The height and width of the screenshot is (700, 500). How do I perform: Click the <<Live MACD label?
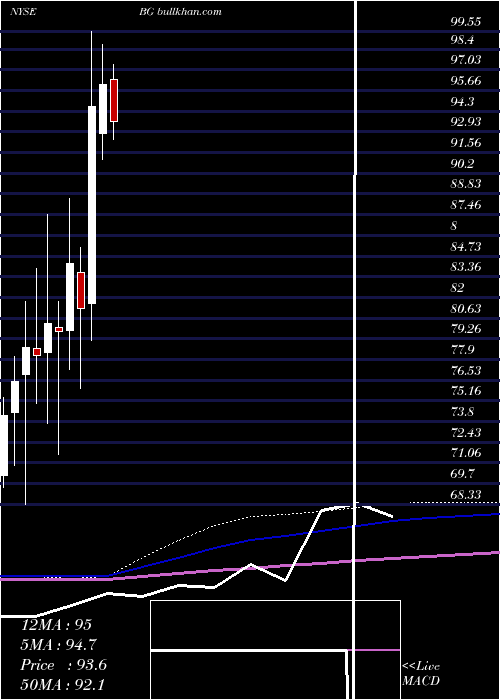(421, 673)
